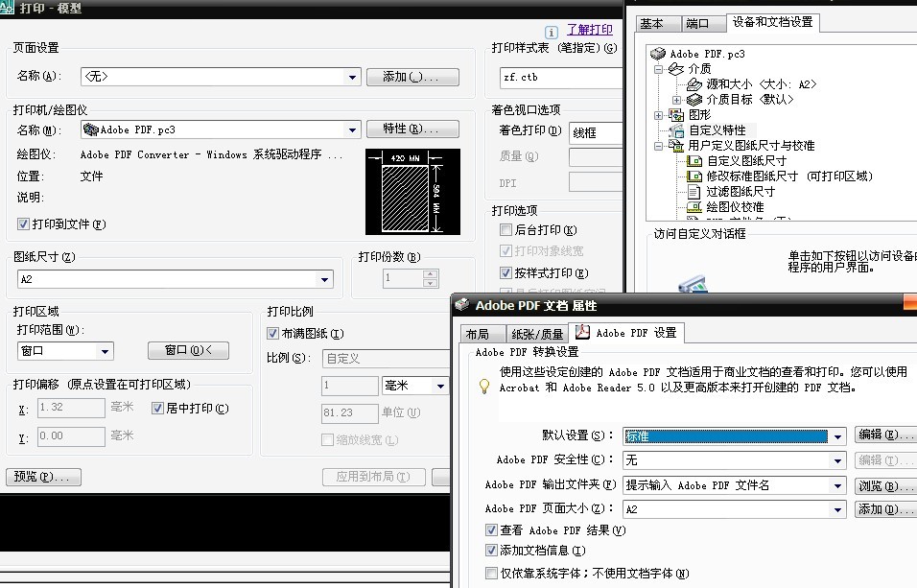Expand the 介质目标 tree node

[676, 100]
